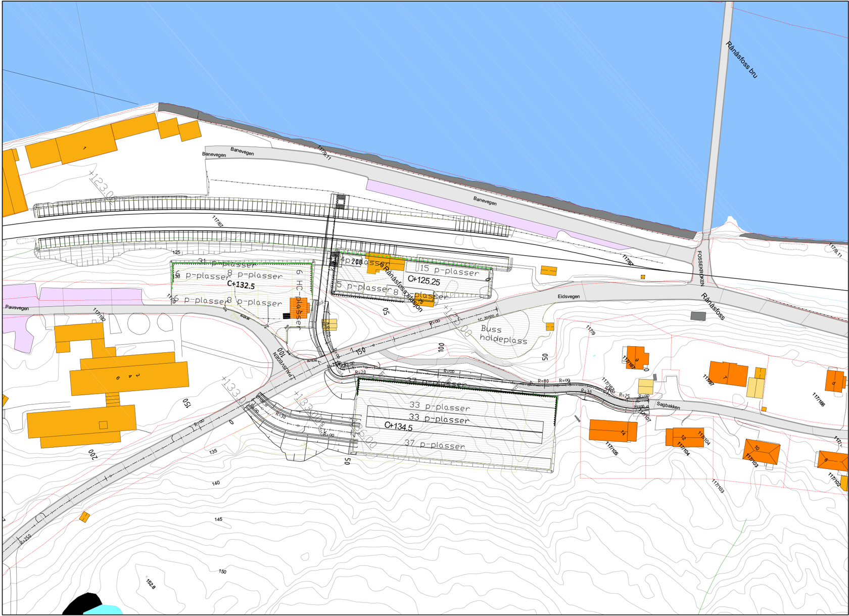Select the orange building numbered 12

(x=685, y=437)
